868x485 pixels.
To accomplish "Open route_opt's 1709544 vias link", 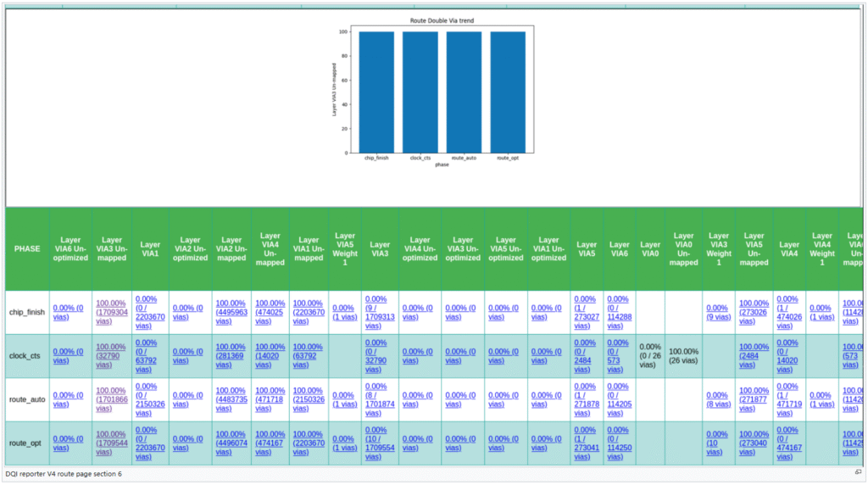I will 111,443.
